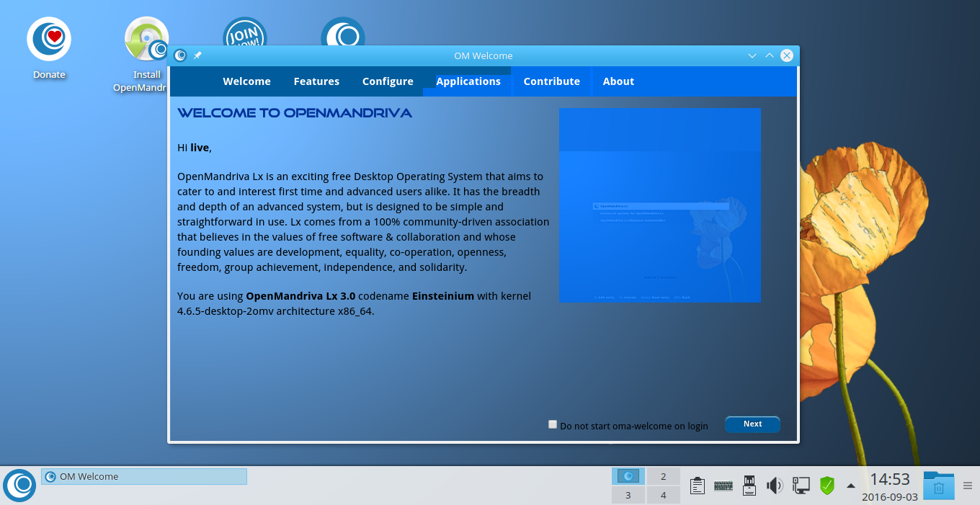Close the OM Welcome window
Screen dimensions: 980x505
pos(787,55)
